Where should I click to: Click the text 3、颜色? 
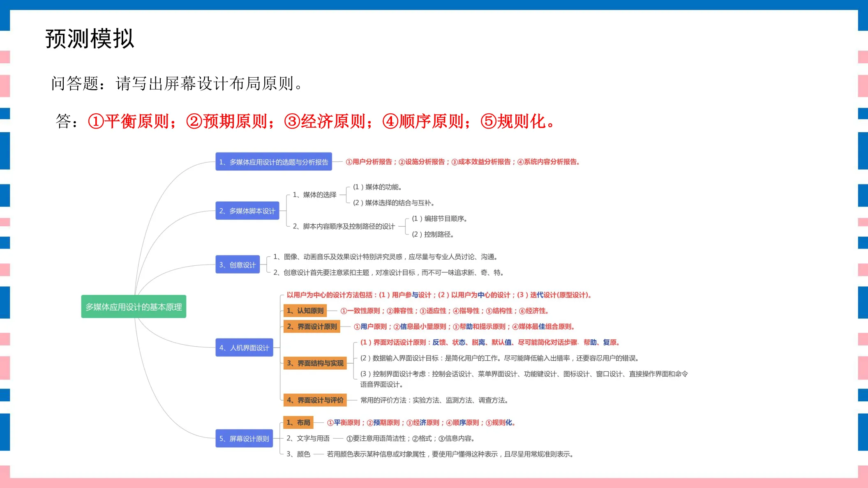click(298, 454)
